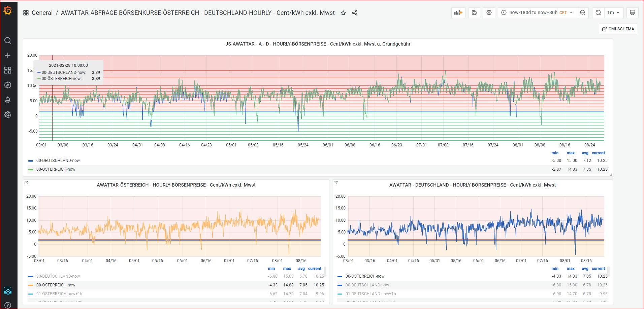The height and width of the screenshot is (309, 644).
Task: Cycle the TV view mode
Action: click(633, 12)
